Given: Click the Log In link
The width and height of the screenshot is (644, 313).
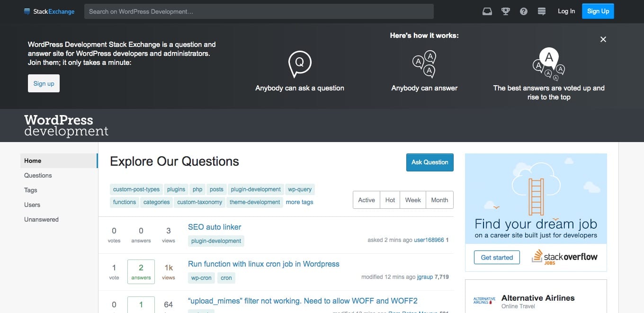Looking at the screenshot, I should pyautogui.click(x=566, y=11).
